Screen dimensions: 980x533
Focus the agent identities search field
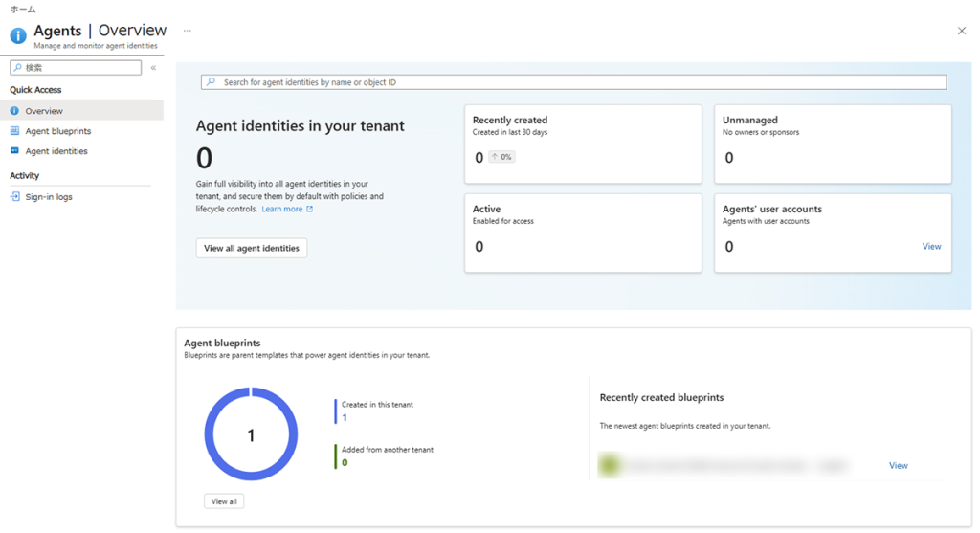(x=573, y=82)
